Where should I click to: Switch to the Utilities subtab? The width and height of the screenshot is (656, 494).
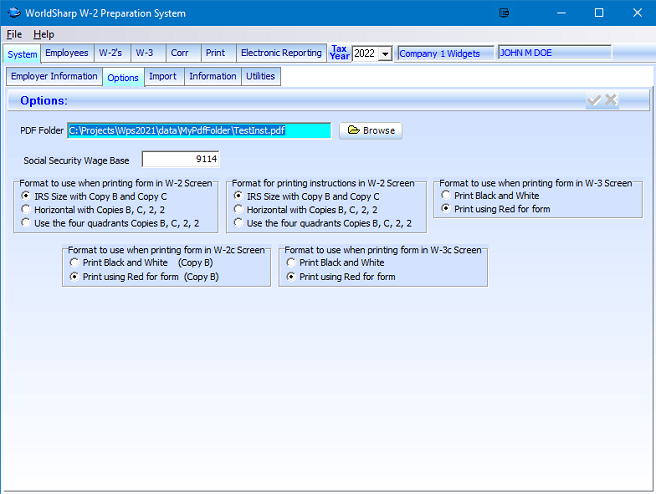pos(260,76)
